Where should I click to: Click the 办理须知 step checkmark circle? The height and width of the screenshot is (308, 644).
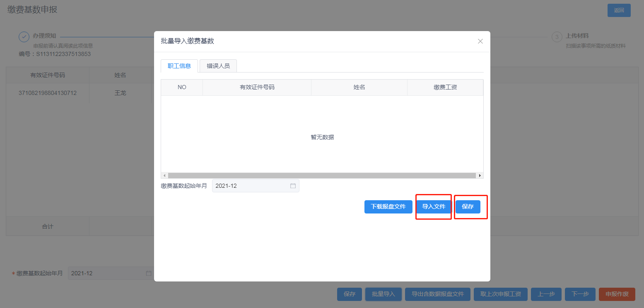(24, 37)
